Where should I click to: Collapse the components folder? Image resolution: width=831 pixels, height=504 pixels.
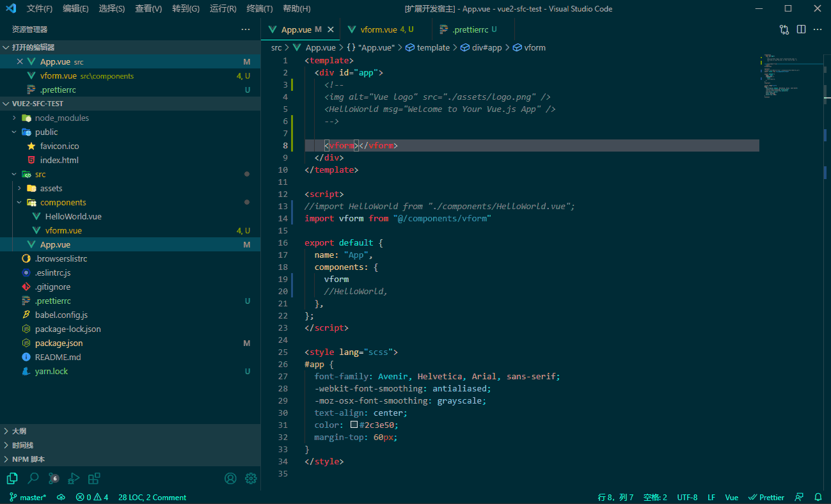[63, 202]
